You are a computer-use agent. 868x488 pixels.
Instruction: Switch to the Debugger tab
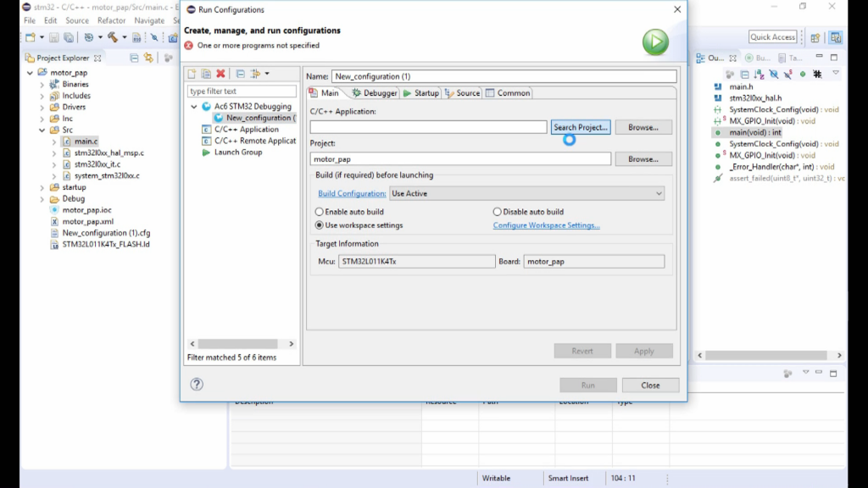coord(374,93)
